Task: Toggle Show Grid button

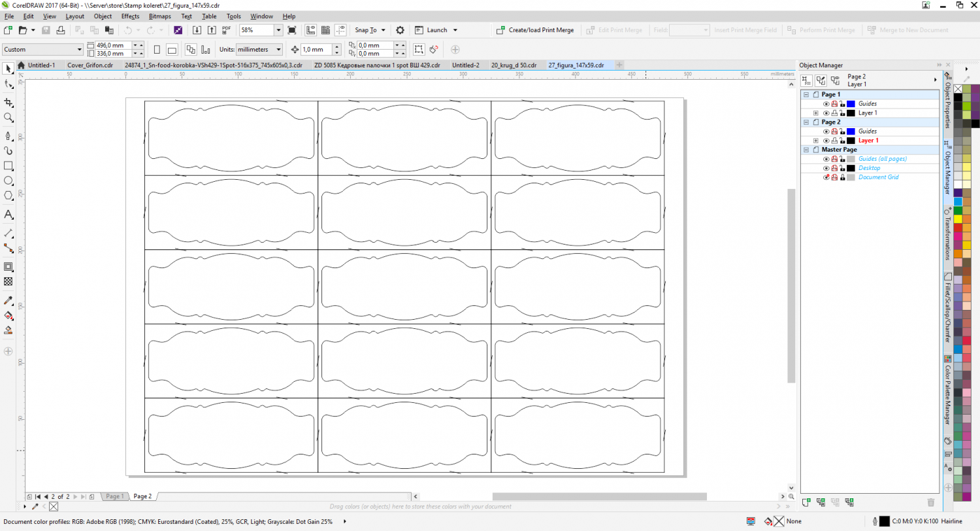Action: 325,30
